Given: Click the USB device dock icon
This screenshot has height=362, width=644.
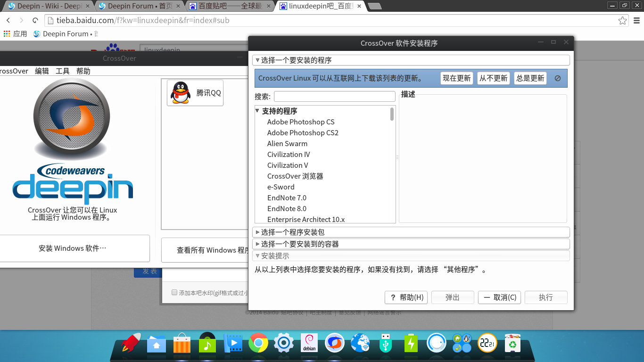Looking at the screenshot, I should pos(386,343).
